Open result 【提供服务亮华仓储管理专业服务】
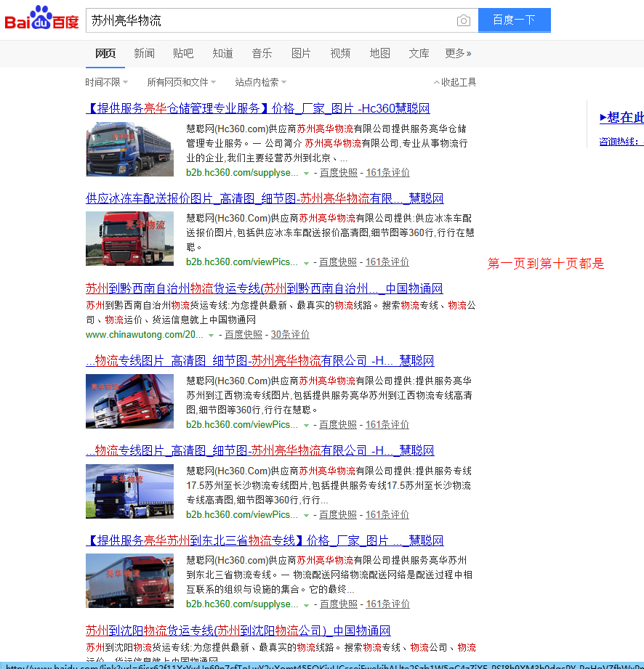 pos(258,108)
